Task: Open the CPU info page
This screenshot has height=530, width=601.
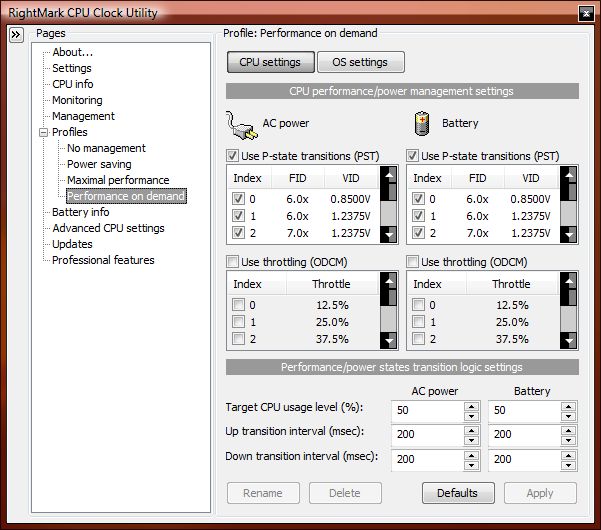Action: point(73,84)
